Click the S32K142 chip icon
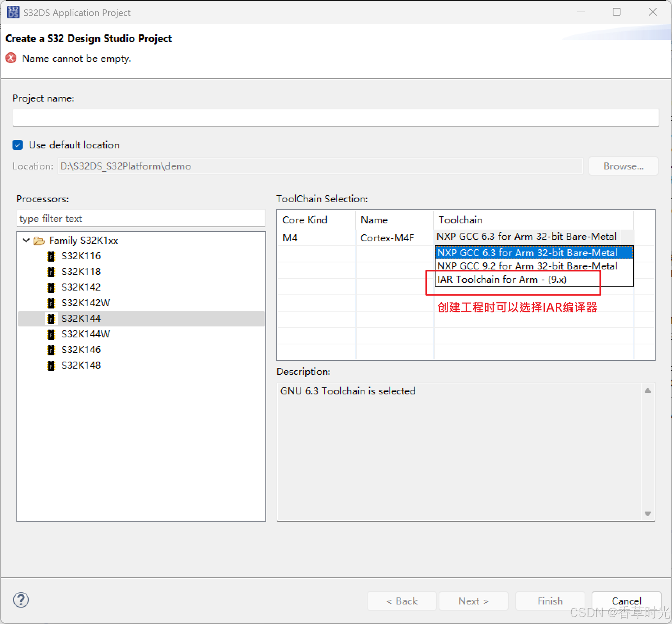The image size is (672, 624). tap(51, 287)
